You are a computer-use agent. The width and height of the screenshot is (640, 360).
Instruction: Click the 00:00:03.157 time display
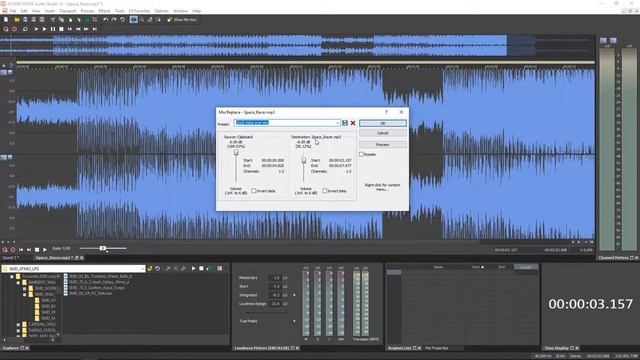pos(590,304)
